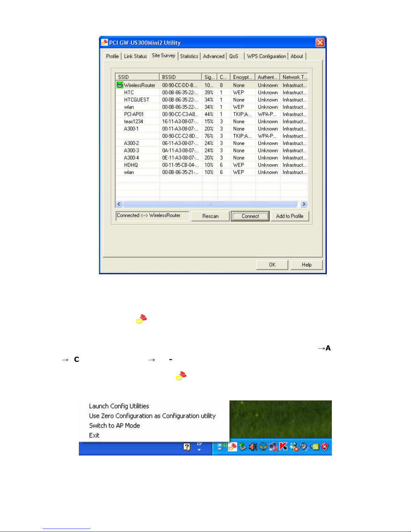Viewport: 411px width, 532px height.
Task: Open the Statistics tab
Action: (x=189, y=56)
